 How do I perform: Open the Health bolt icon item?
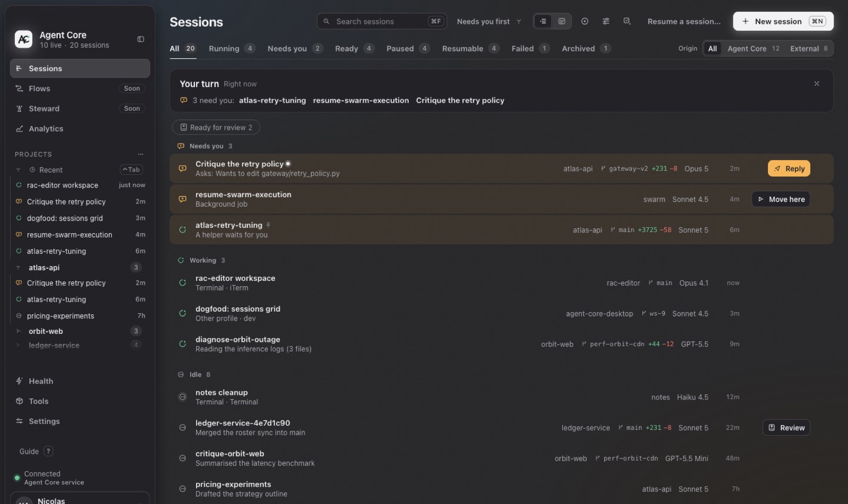(x=80, y=381)
